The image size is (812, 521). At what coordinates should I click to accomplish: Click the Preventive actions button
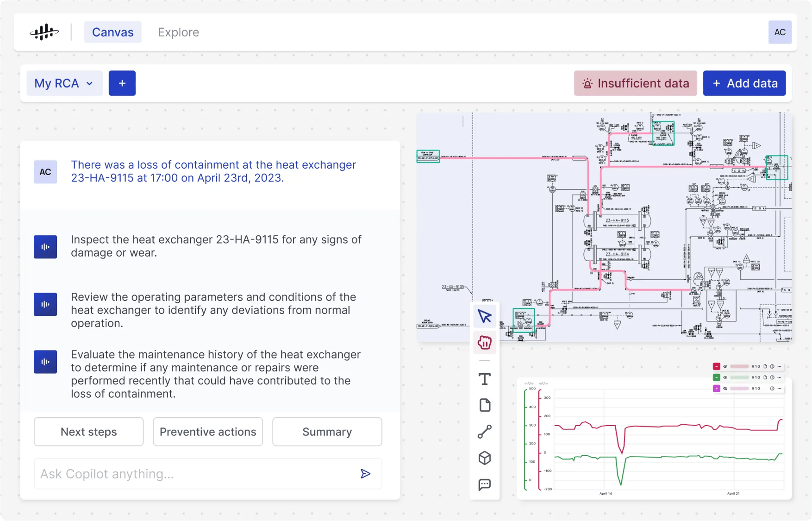click(208, 432)
